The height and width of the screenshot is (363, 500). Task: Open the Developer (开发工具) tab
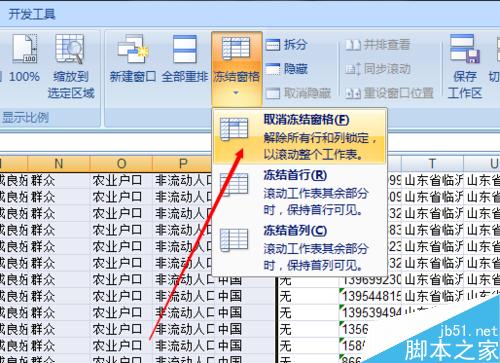point(32,14)
